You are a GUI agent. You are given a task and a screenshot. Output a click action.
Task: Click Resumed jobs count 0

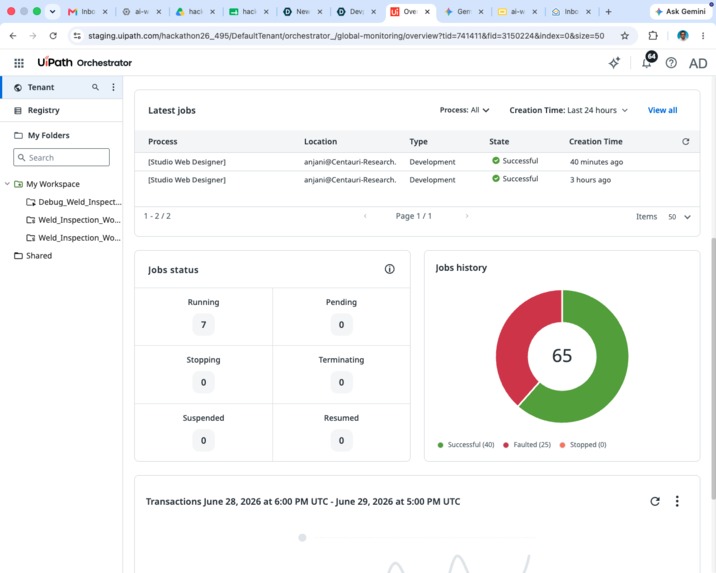pos(341,440)
